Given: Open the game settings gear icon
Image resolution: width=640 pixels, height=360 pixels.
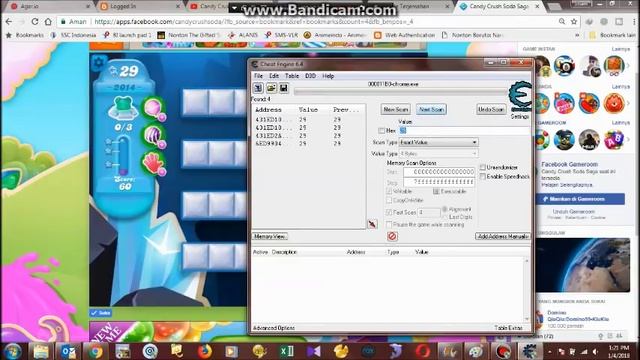Looking at the screenshot, I should pos(98,63).
